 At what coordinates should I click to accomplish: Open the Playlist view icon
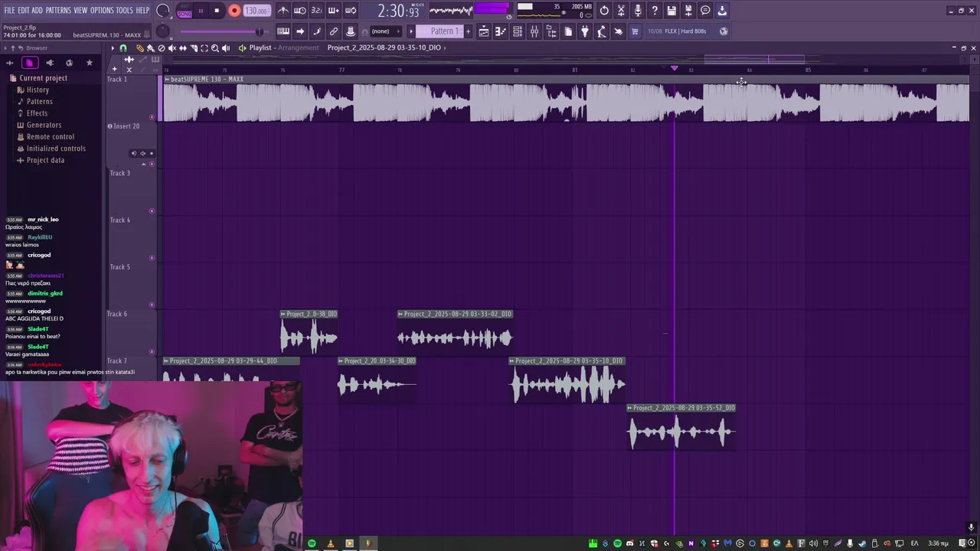(484, 31)
